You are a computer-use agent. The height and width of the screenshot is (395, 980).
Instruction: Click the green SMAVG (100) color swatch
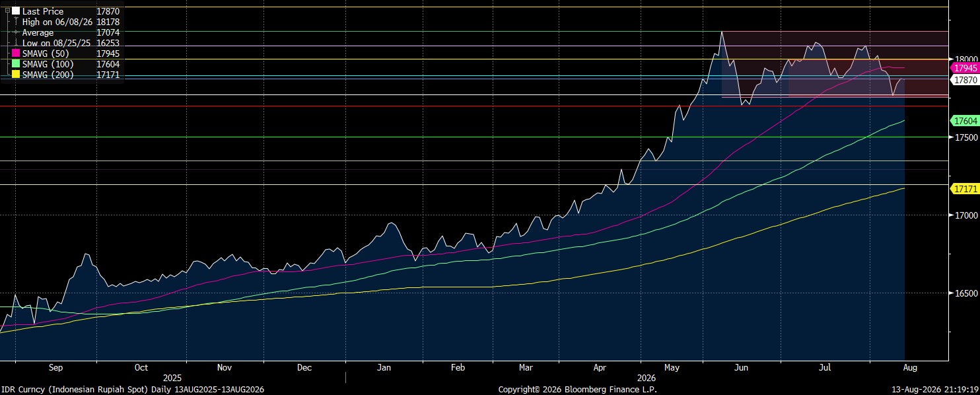16,64
